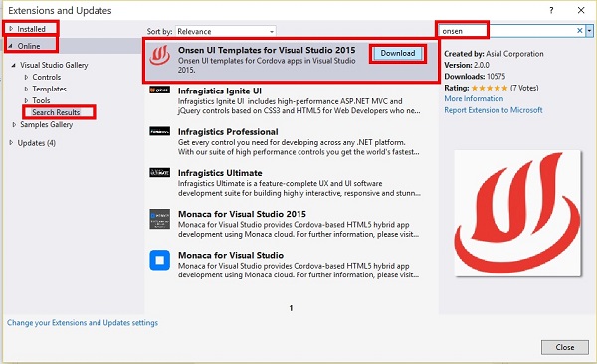
Task: Expand the Controls node arrow
Action: tap(26, 77)
